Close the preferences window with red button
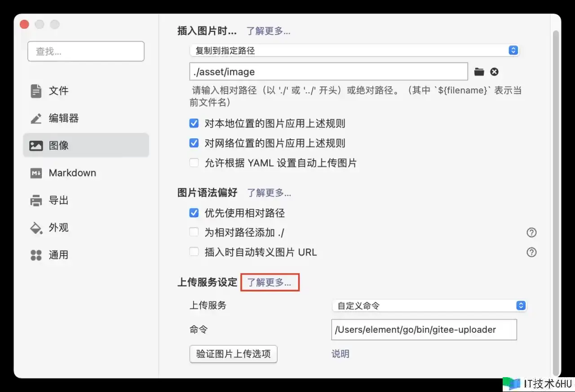The image size is (575, 392). 25,24
